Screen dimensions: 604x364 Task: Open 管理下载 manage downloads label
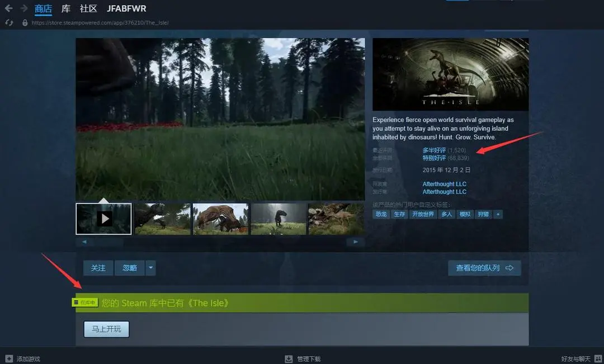tap(309, 359)
